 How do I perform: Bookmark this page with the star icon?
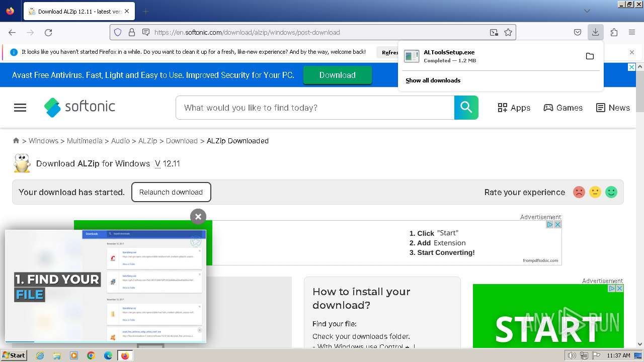tap(508, 32)
